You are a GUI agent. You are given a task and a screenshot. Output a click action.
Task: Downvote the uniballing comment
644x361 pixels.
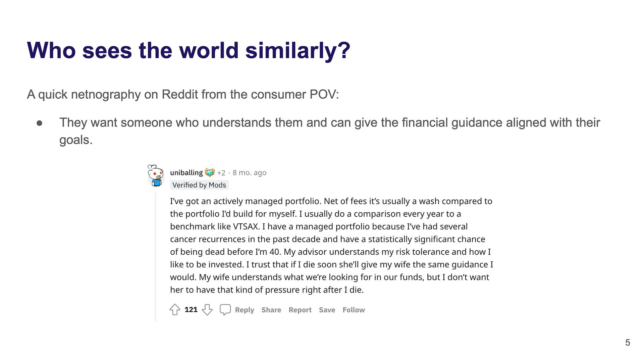point(207,309)
